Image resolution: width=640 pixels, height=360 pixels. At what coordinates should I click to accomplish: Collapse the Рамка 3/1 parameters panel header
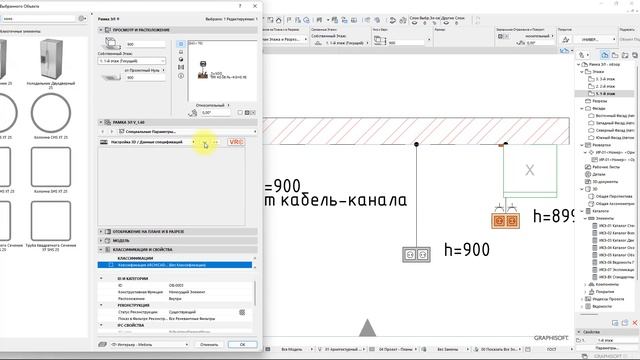tap(178, 122)
